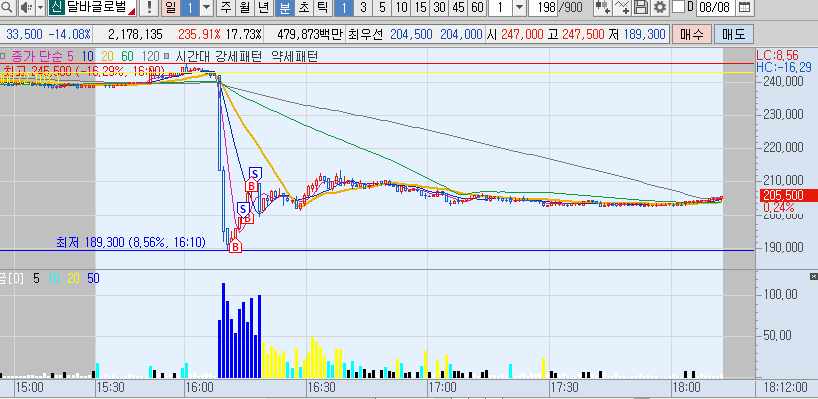The width and height of the screenshot is (818, 399).
Task: Select the 초 (second) chart mode
Action: (303, 7)
